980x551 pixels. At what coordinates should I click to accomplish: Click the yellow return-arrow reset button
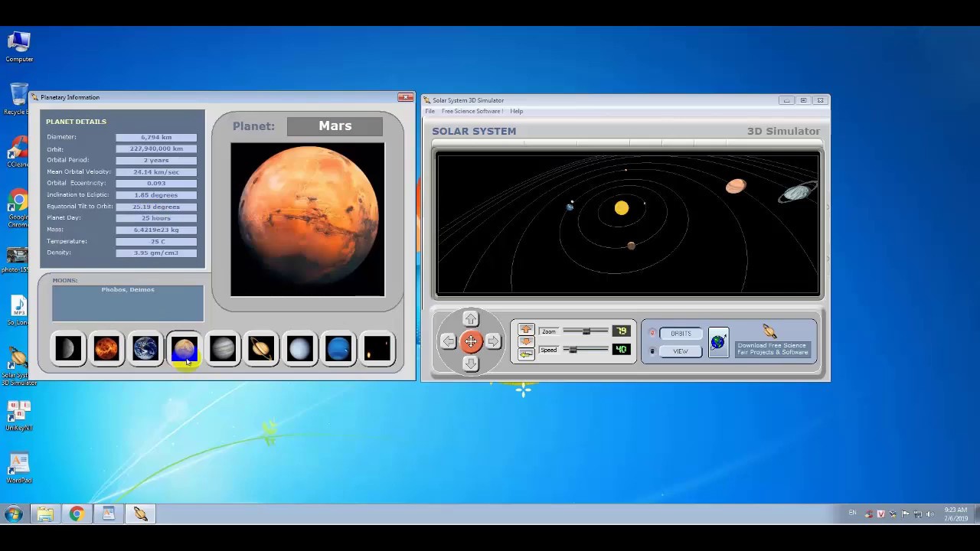point(525,354)
